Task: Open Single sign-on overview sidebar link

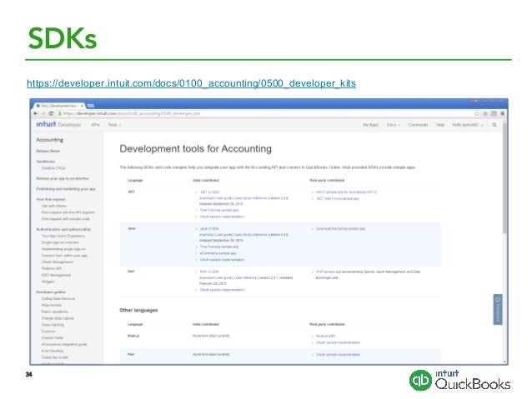Action: click(60, 242)
